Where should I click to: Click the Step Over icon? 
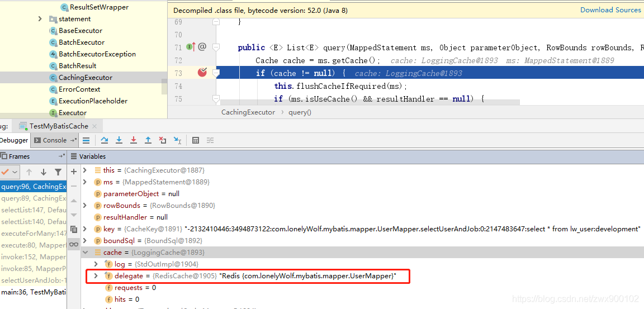click(x=105, y=140)
